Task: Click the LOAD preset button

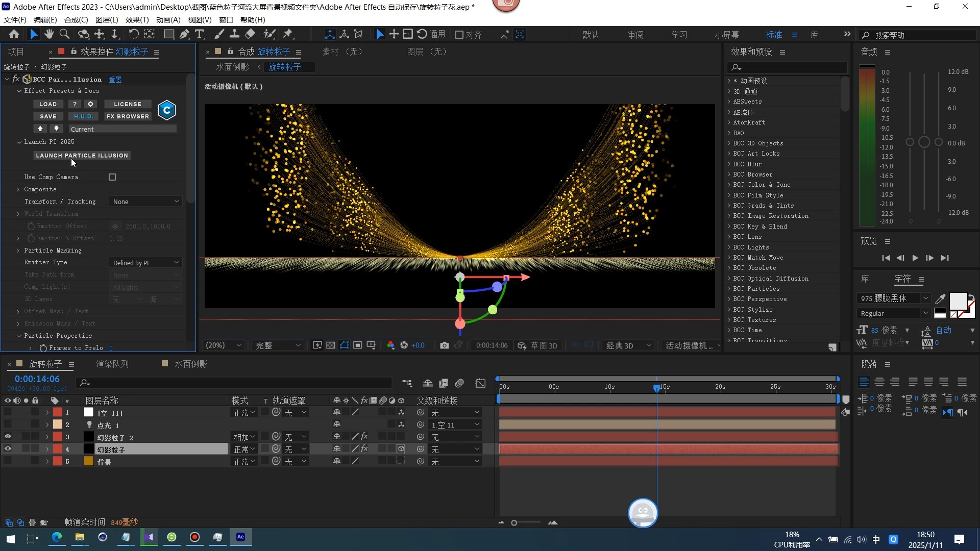Action: coord(48,104)
